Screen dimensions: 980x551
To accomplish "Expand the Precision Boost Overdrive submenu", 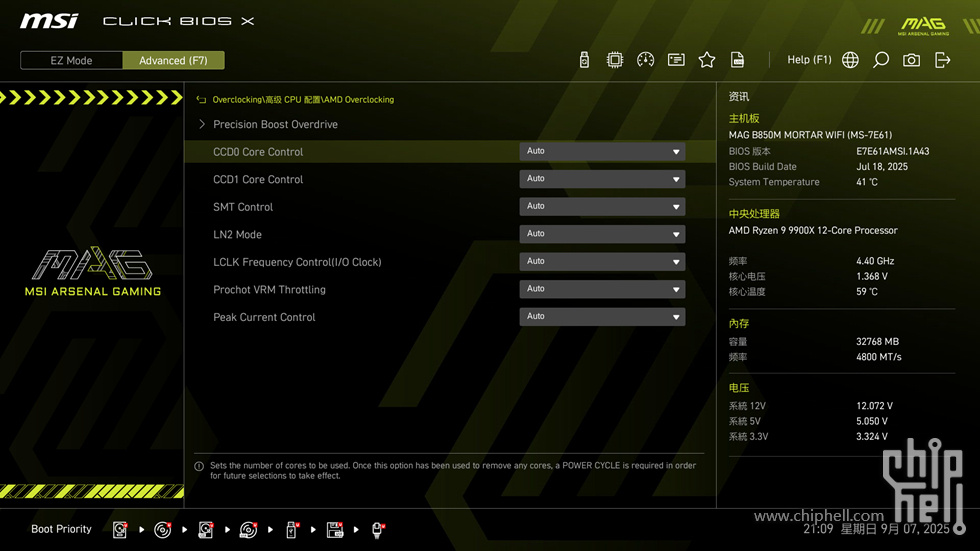I will (x=275, y=124).
